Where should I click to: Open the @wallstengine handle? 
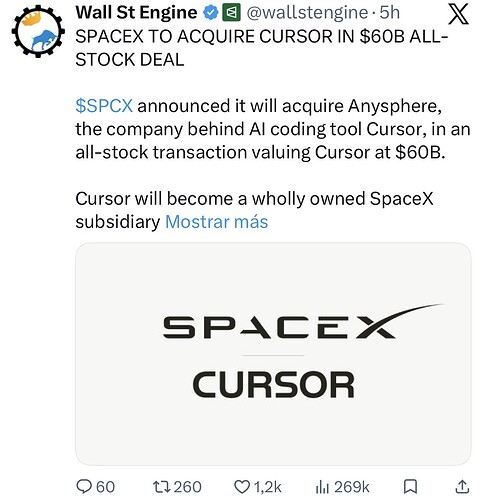306,13
